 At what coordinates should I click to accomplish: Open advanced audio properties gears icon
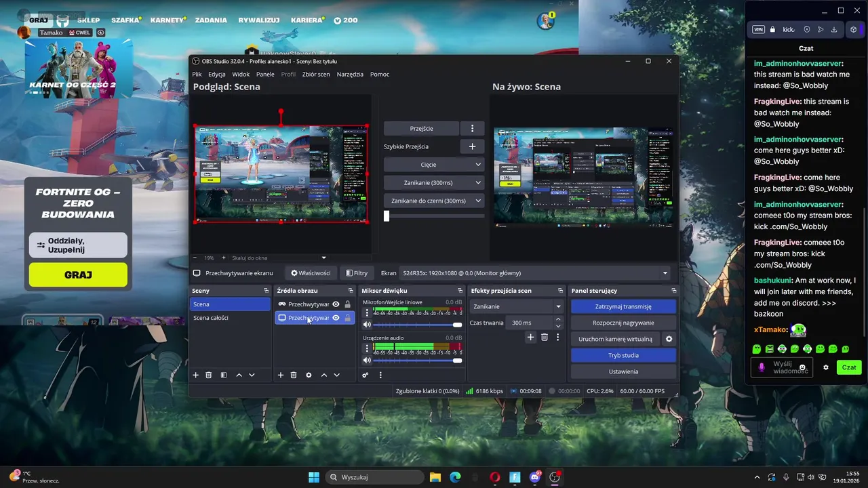coord(365,375)
